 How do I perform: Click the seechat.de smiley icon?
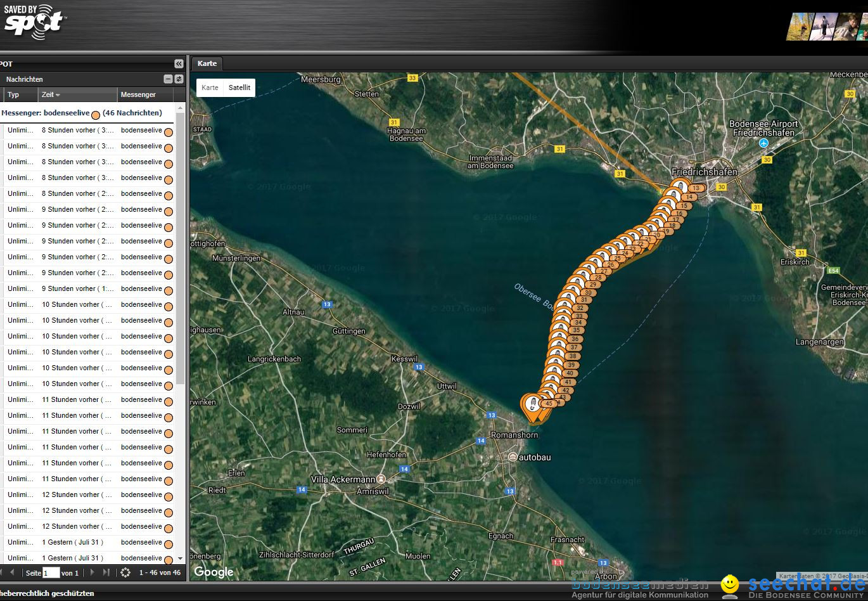(731, 584)
